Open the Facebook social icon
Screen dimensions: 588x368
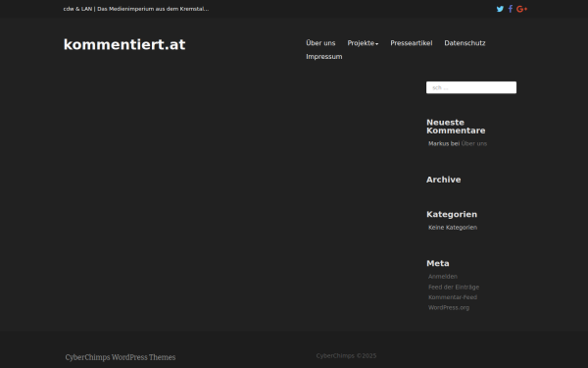(511, 9)
